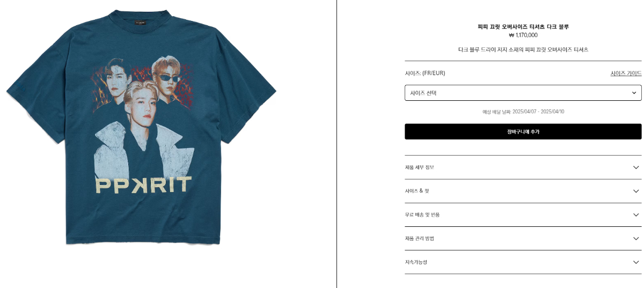644x288 pixels.
Task: Open the 사이즈 가이드 link
Action: click(x=626, y=73)
